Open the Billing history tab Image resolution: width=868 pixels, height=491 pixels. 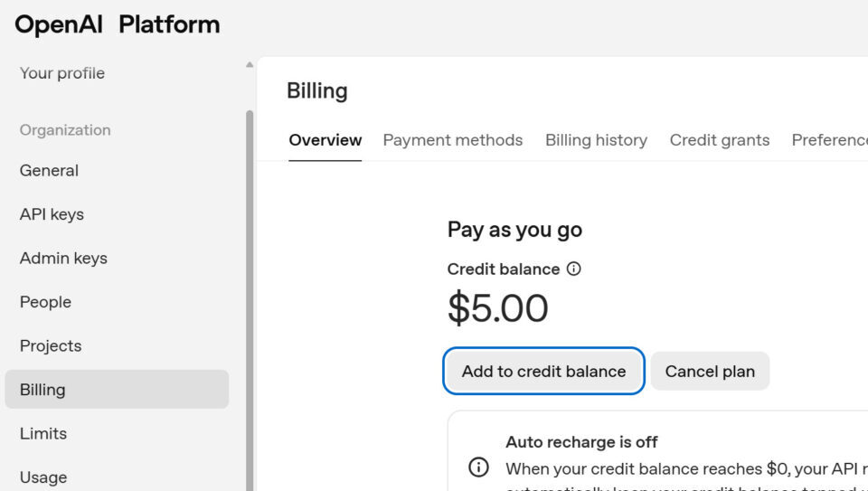596,140
